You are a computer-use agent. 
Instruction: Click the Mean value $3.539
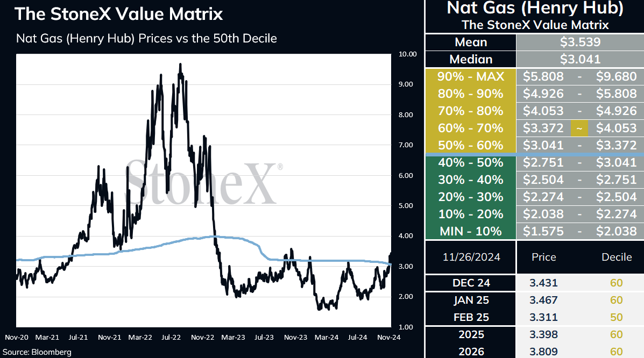[x=580, y=42]
